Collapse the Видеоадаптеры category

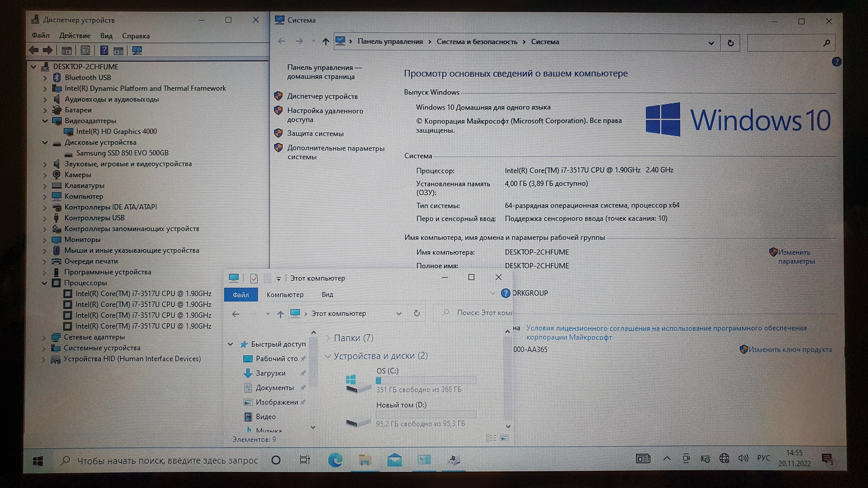coord(45,121)
